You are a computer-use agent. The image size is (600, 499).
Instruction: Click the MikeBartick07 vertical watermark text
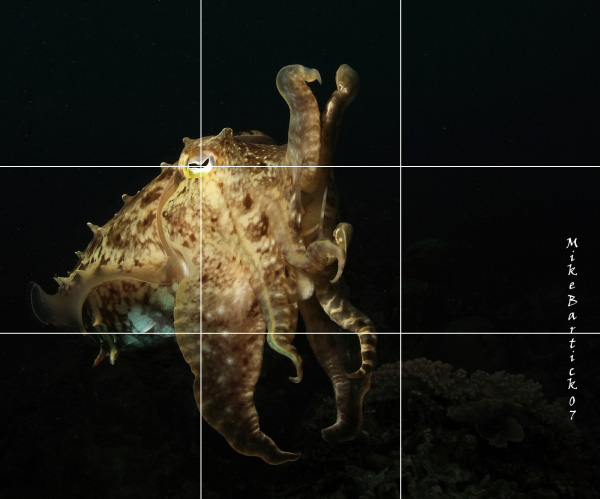click(571, 328)
